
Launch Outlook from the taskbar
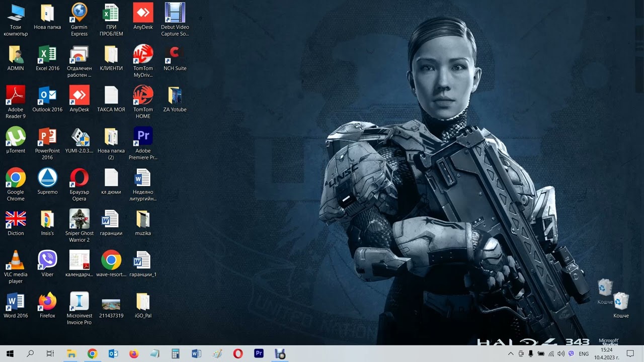coord(113,353)
